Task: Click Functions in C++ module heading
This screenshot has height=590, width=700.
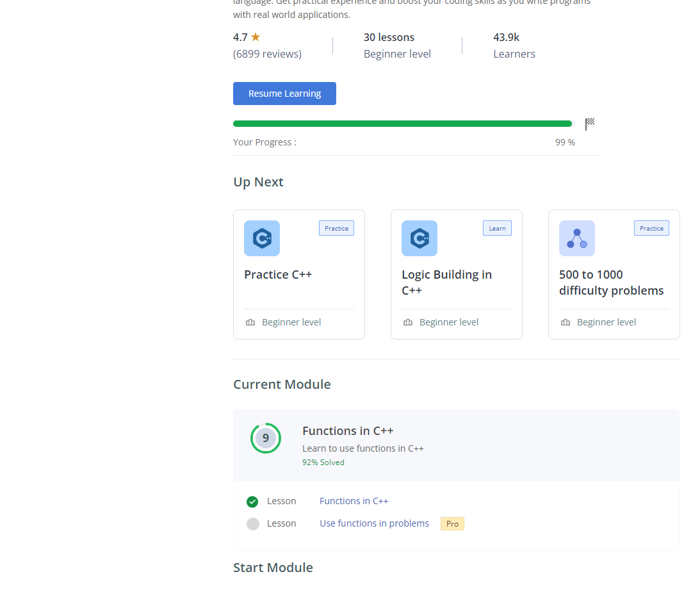Action: click(348, 431)
